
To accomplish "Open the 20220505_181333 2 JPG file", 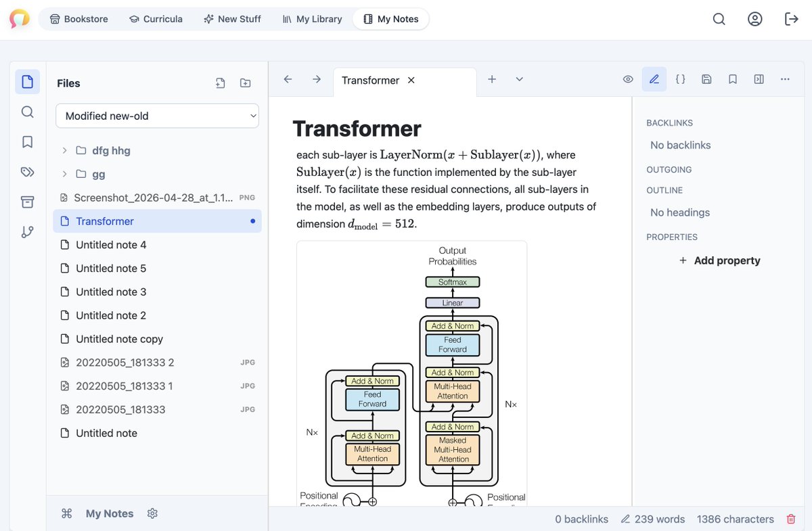I will 157,363.
